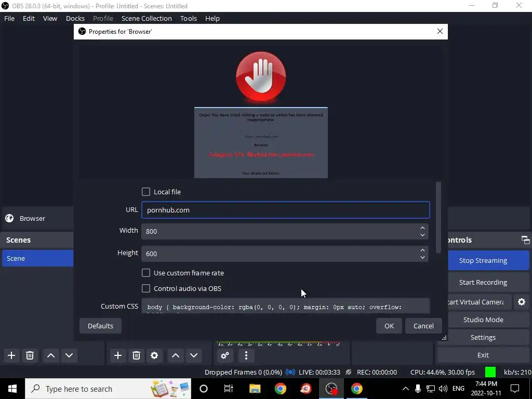Enable the Local file checkbox

(x=146, y=192)
